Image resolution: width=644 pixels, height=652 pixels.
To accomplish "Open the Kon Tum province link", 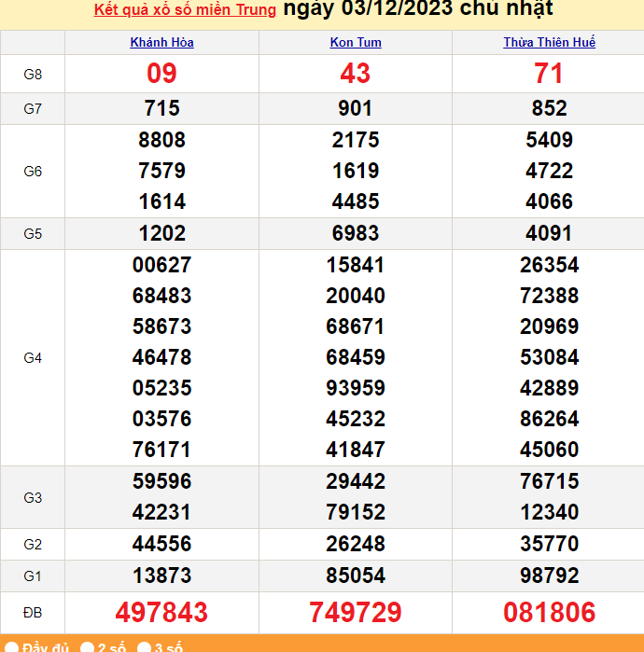I will pyautogui.click(x=356, y=42).
